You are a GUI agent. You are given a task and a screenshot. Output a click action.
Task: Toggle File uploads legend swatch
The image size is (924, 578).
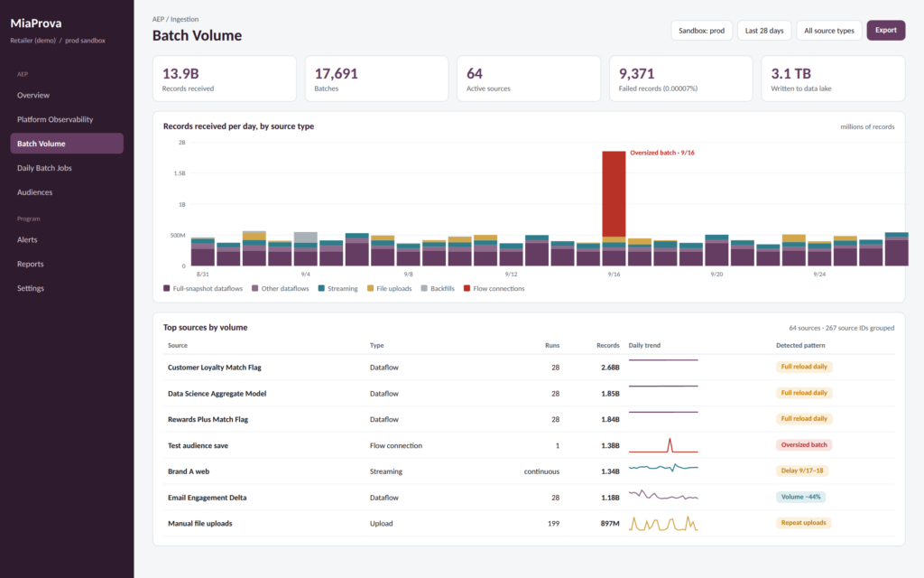(x=370, y=288)
